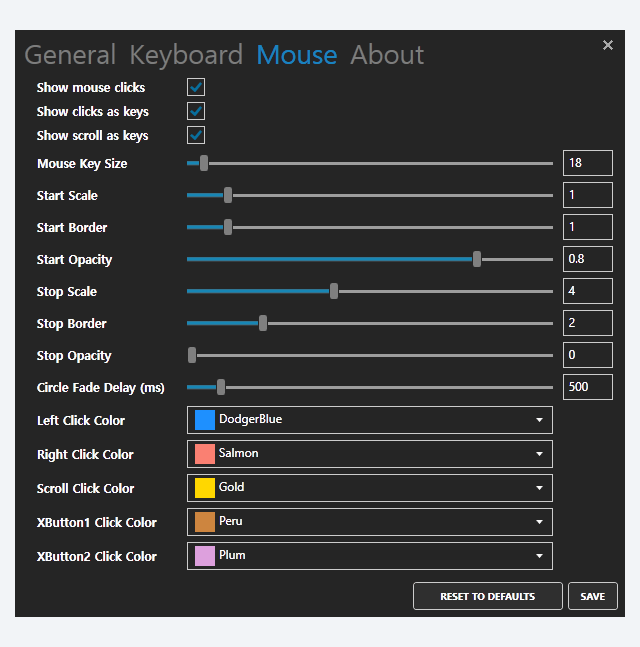Image resolution: width=640 pixels, height=647 pixels.
Task: Click the Start Scale slider thumb
Action: coord(228,195)
